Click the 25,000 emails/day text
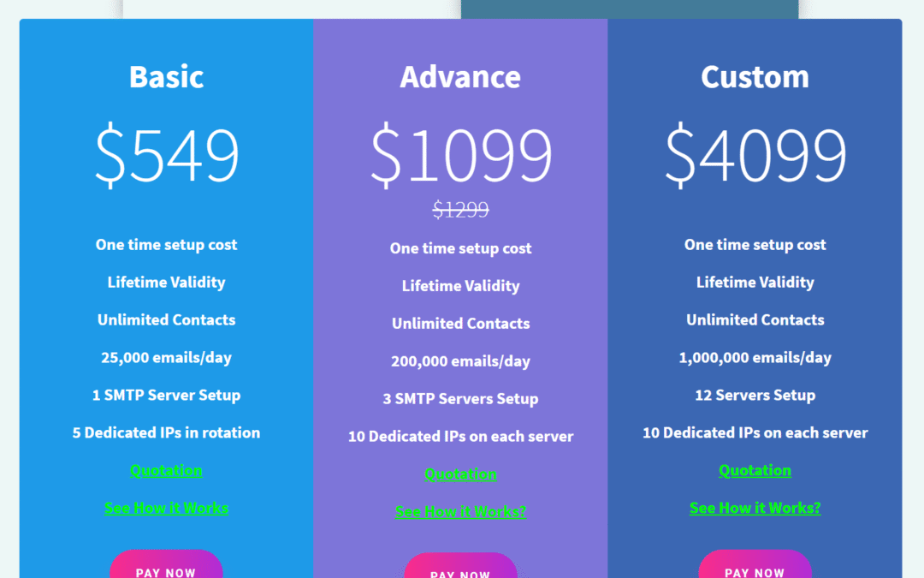The image size is (924, 578). [166, 357]
